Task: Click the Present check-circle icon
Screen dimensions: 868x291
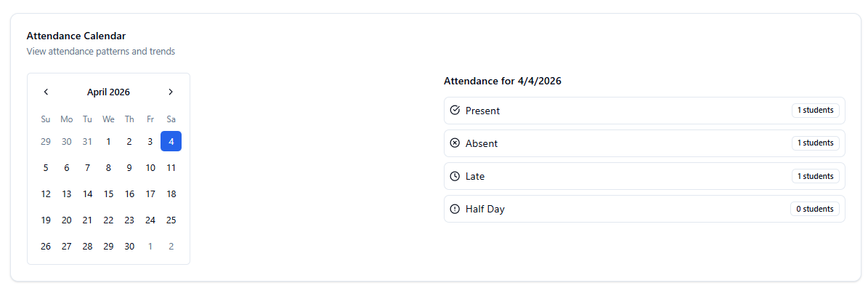Action: (455, 111)
